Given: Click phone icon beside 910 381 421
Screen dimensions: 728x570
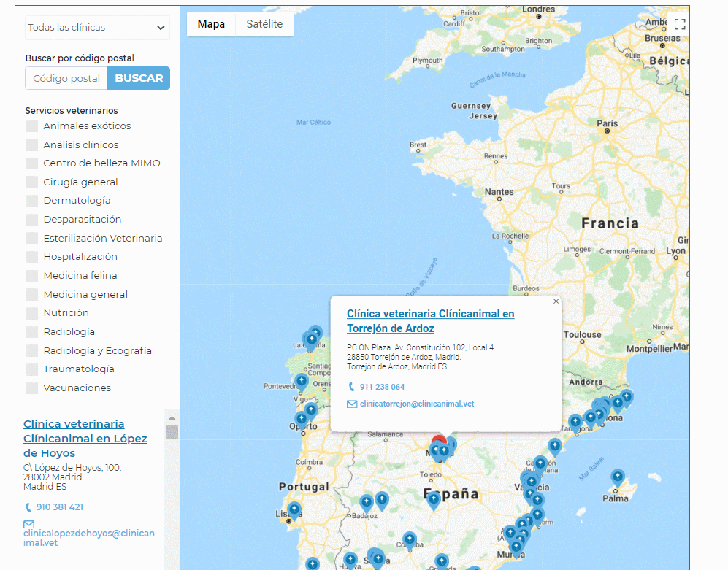Looking at the screenshot, I should (x=28, y=507).
